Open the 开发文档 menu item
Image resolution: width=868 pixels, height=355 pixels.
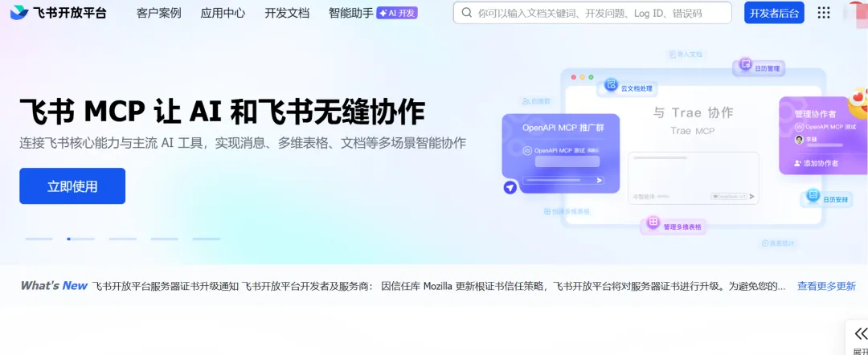[287, 13]
